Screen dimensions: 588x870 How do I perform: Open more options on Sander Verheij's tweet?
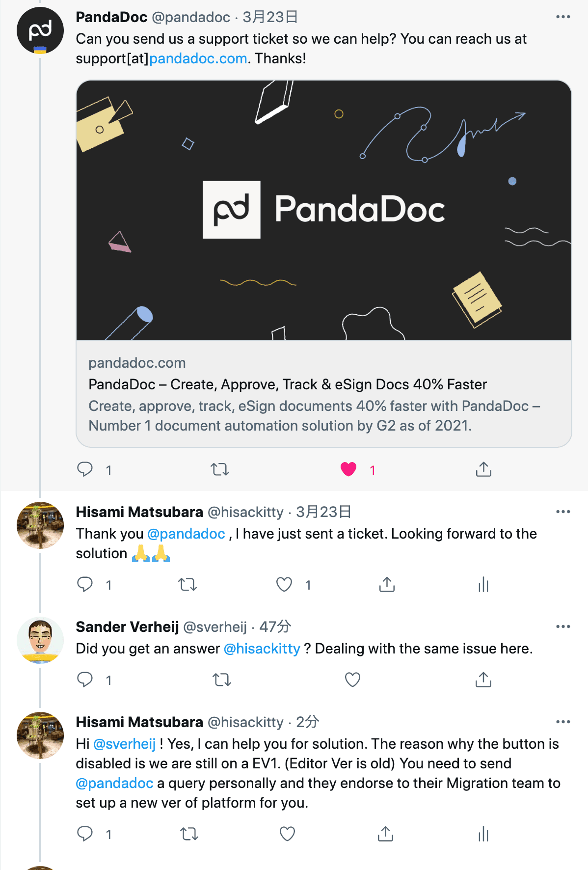tap(563, 627)
